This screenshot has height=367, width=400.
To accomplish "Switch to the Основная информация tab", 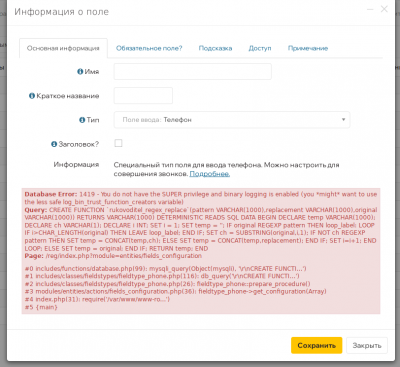I will [x=63, y=48].
